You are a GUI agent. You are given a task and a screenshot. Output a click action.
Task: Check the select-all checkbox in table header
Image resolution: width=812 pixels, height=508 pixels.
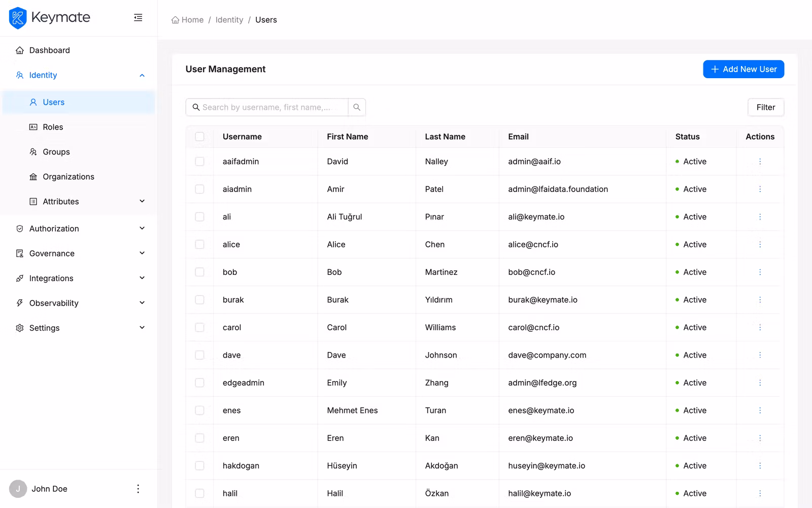point(199,137)
